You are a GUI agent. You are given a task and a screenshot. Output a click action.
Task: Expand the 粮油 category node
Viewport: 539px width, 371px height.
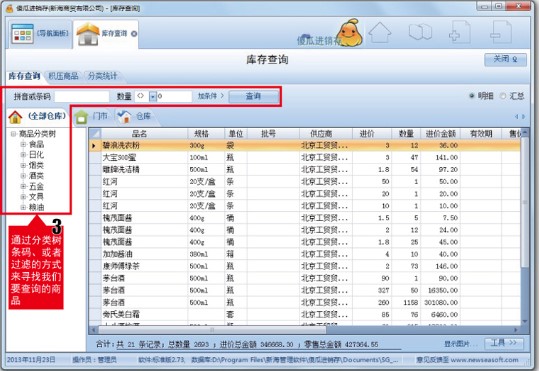(x=23, y=207)
